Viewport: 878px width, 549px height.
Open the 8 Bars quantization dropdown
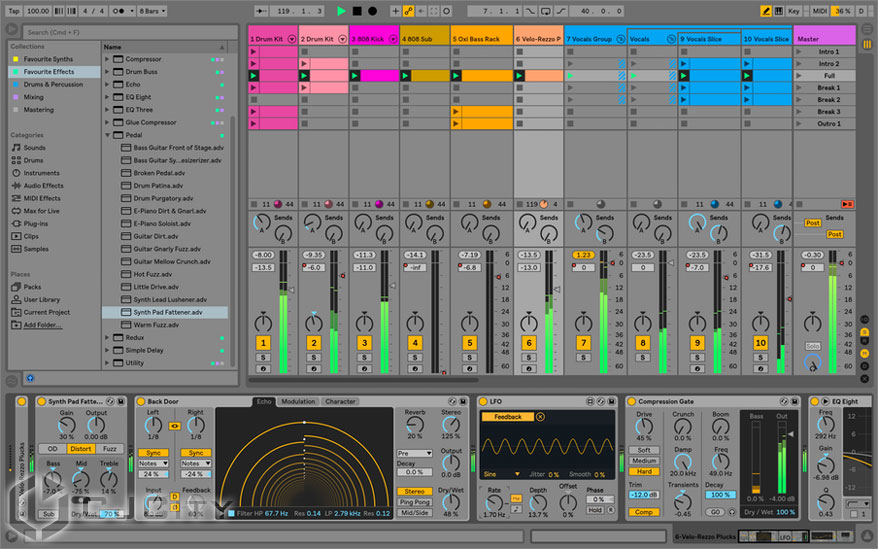coord(152,11)
